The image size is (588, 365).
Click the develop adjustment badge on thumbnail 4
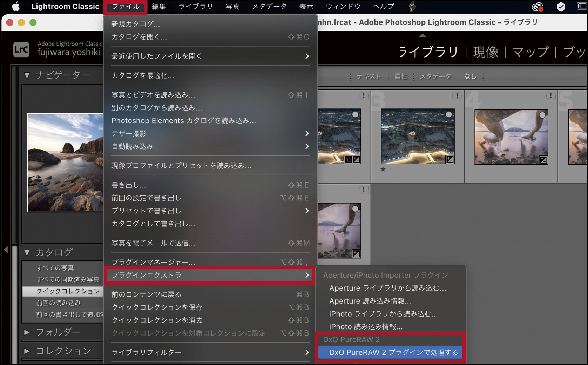[x=543, y=160]
